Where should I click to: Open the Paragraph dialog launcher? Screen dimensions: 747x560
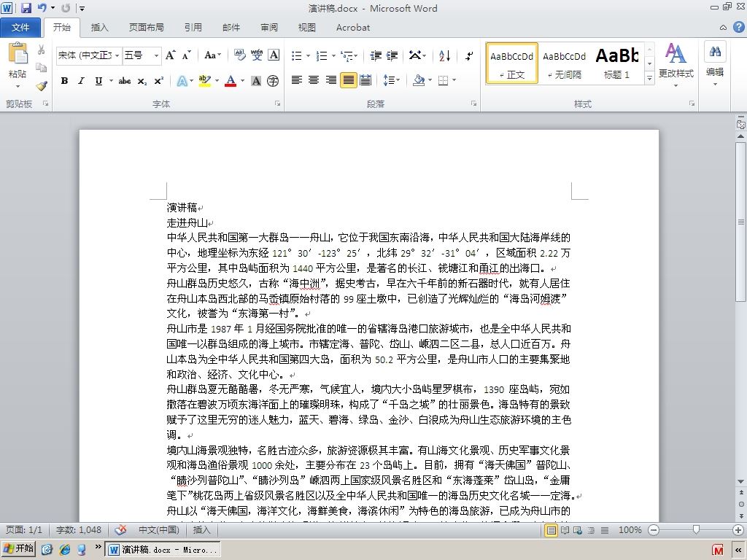473,104
